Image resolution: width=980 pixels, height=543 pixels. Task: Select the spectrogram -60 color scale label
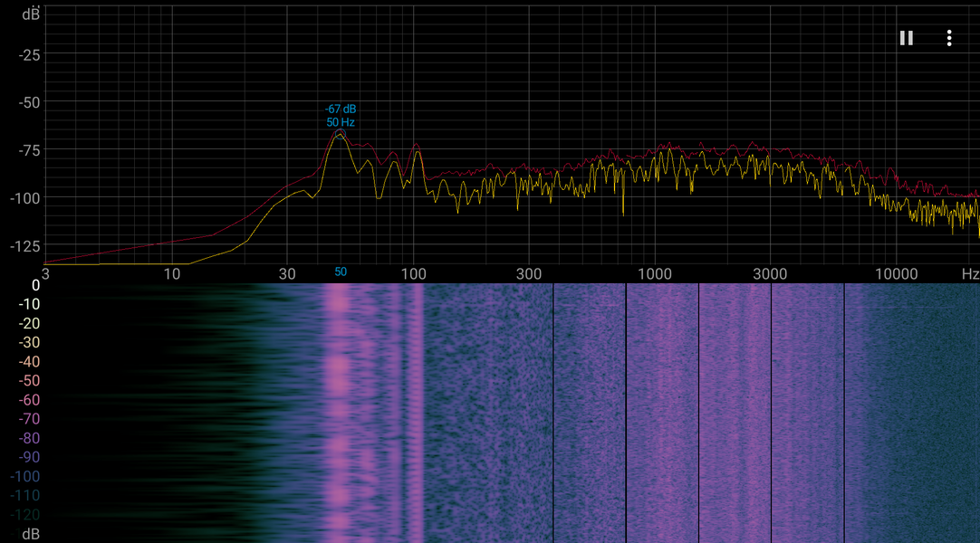[x=29, y=399]
